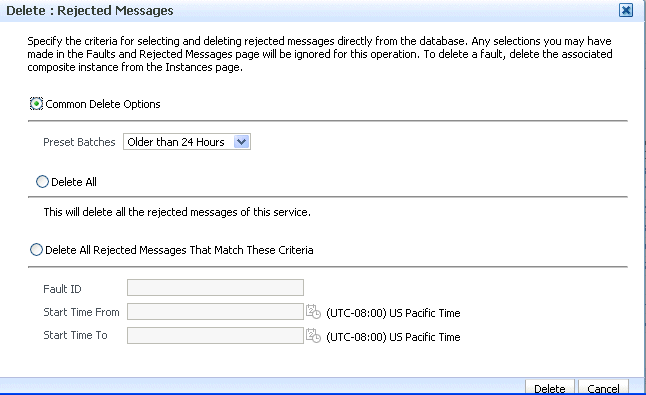Click the 'Preset Batches' label
This screenshot has width=646, height=395.
[x=79, y=142]
